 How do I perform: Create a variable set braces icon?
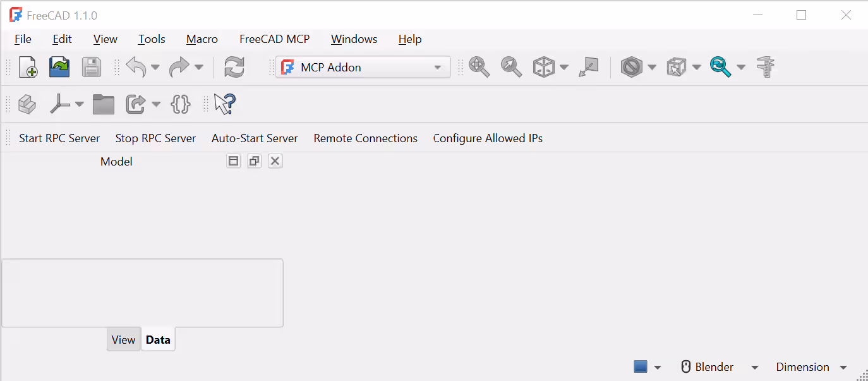181,104
